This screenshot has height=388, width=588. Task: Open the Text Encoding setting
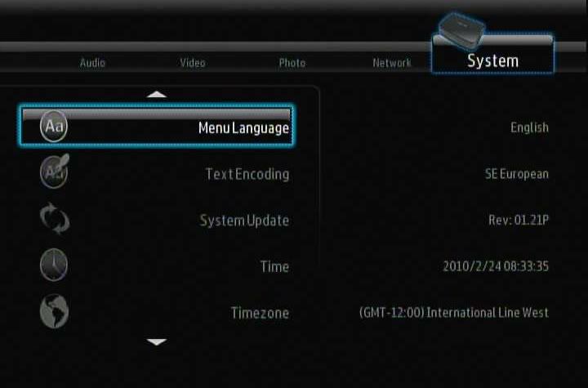coord(247,174)
